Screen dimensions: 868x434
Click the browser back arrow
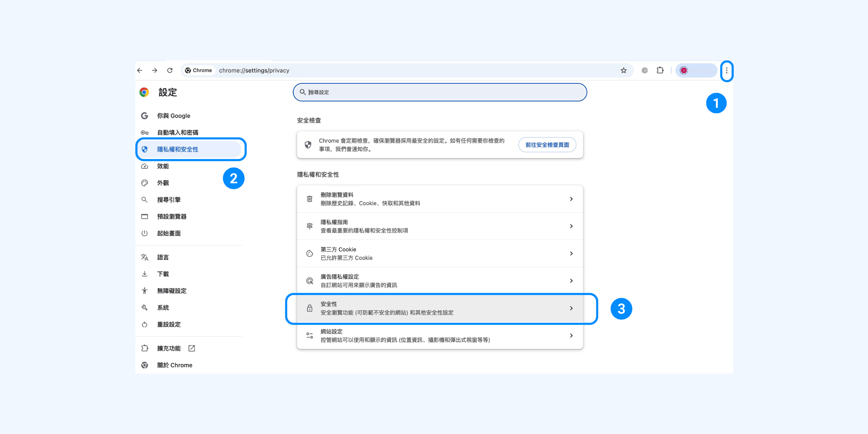pos(140,71)
